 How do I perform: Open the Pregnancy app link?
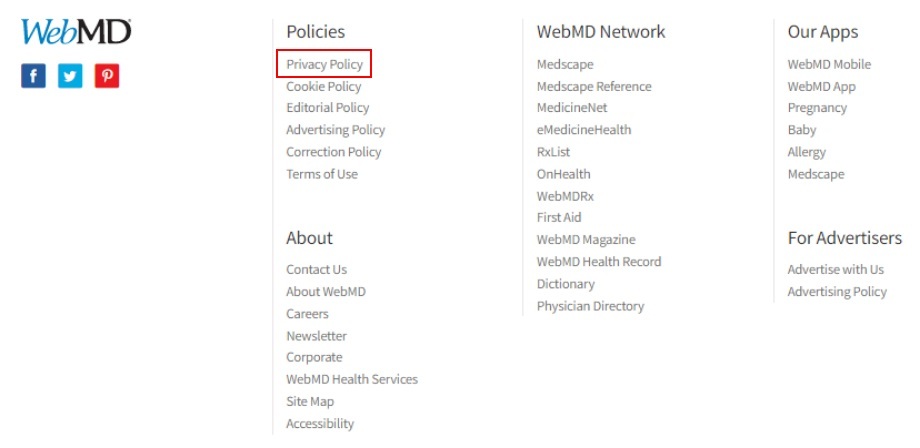(817, 108)
